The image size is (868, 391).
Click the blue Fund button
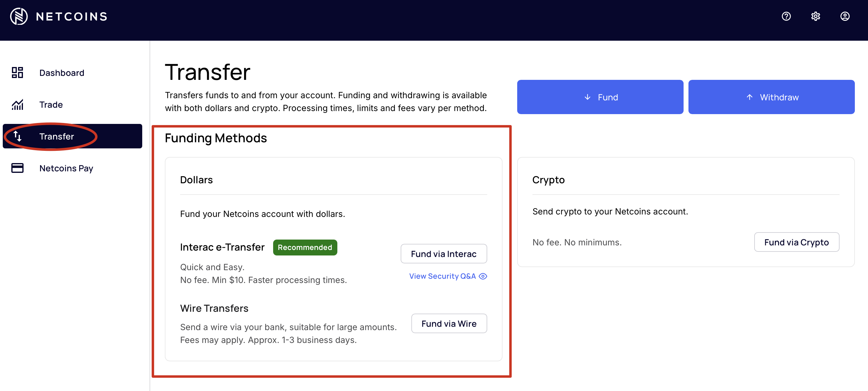[600, 97]
